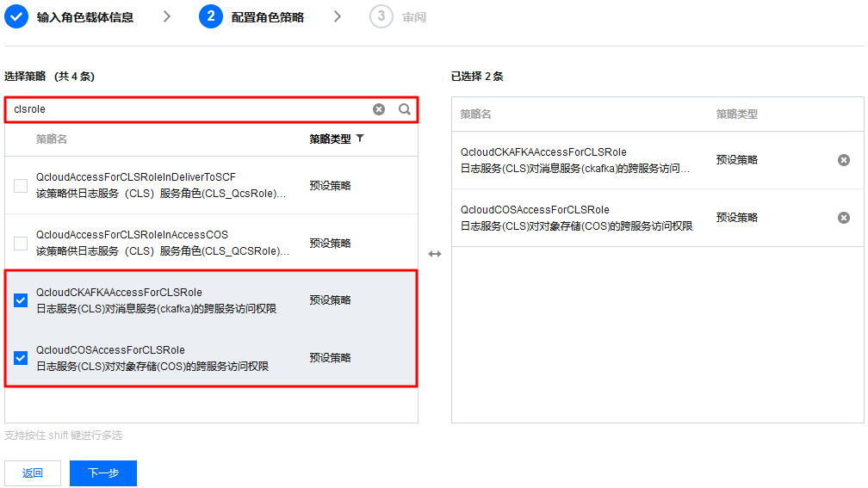Viewport: 868px width, 488px height.
Task: Click QcloudCKAFKAAccessForCLSRole name in left list
Action: point(119,292)
